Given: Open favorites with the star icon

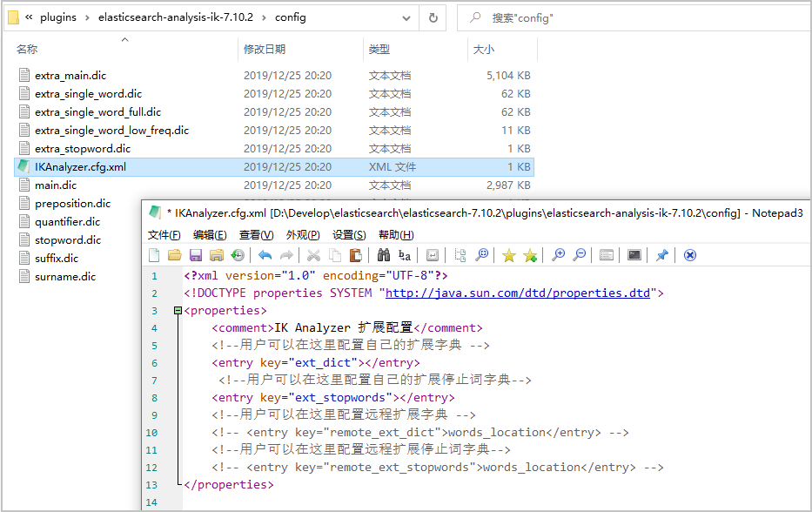Looking at the screenshot, I should (x=509, y=255).
